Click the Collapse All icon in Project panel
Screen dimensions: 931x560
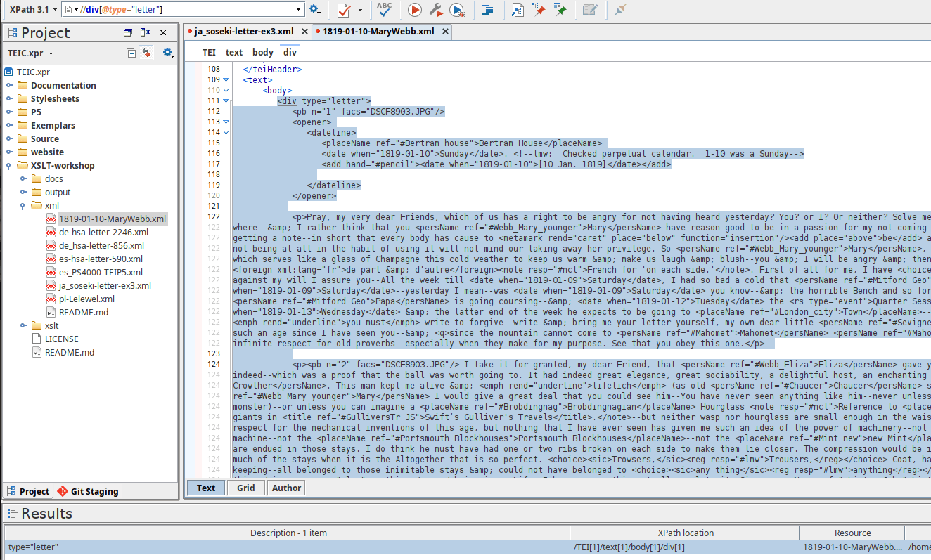131,53
